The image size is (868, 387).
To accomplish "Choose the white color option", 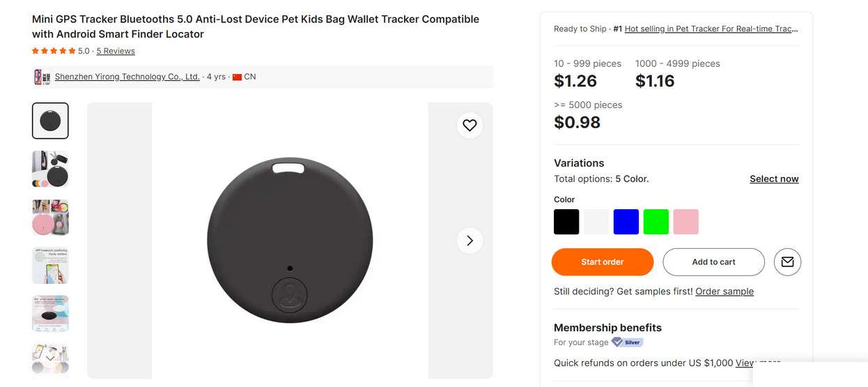I will tap(596, 222).
